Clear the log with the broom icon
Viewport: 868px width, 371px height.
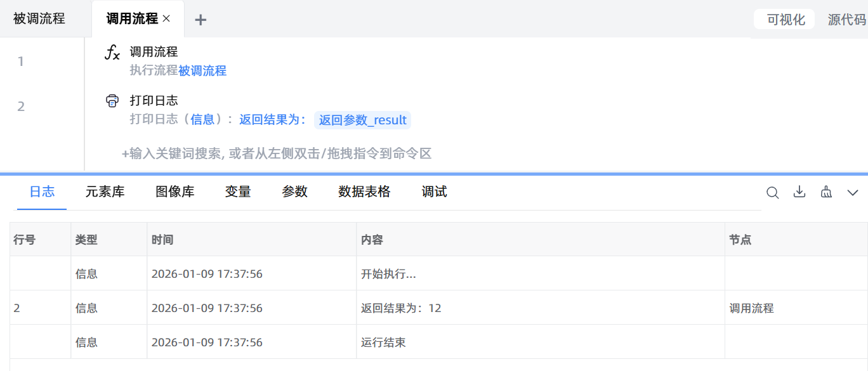point(826,192)
